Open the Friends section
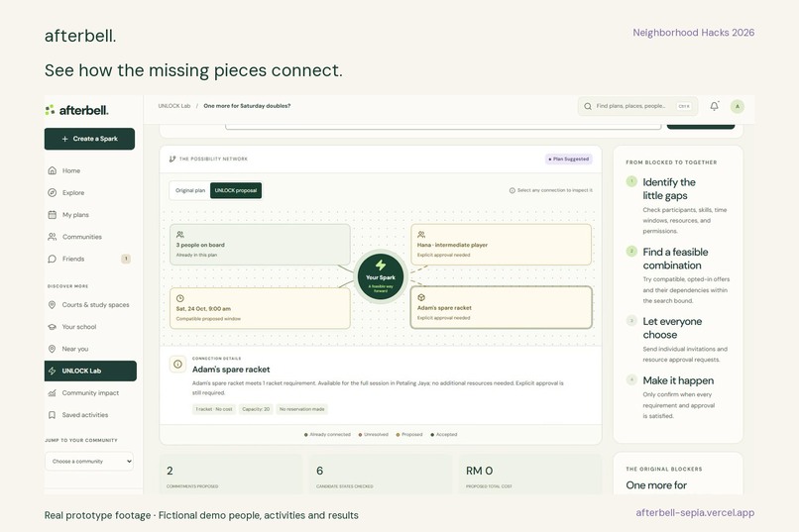 [x=89, y=259]
